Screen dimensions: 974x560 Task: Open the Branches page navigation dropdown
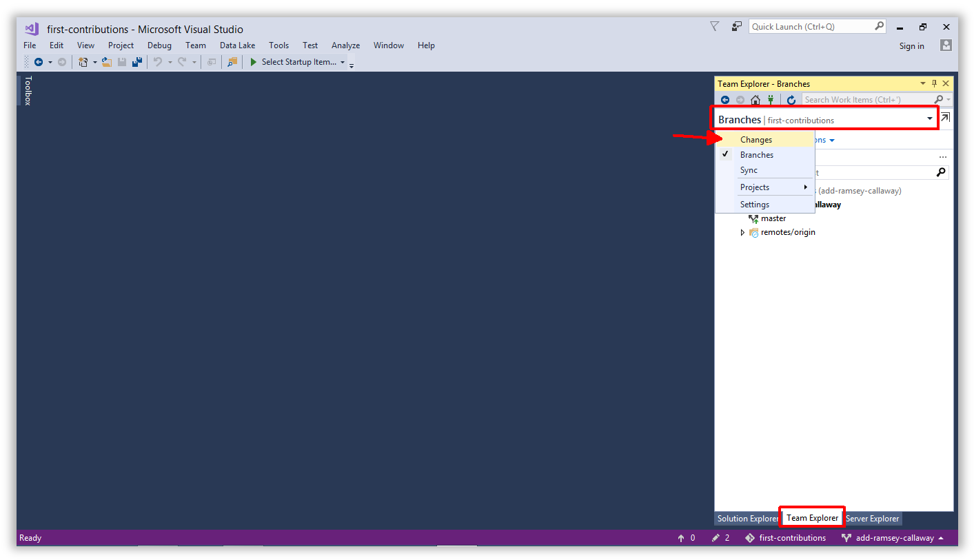930,118
